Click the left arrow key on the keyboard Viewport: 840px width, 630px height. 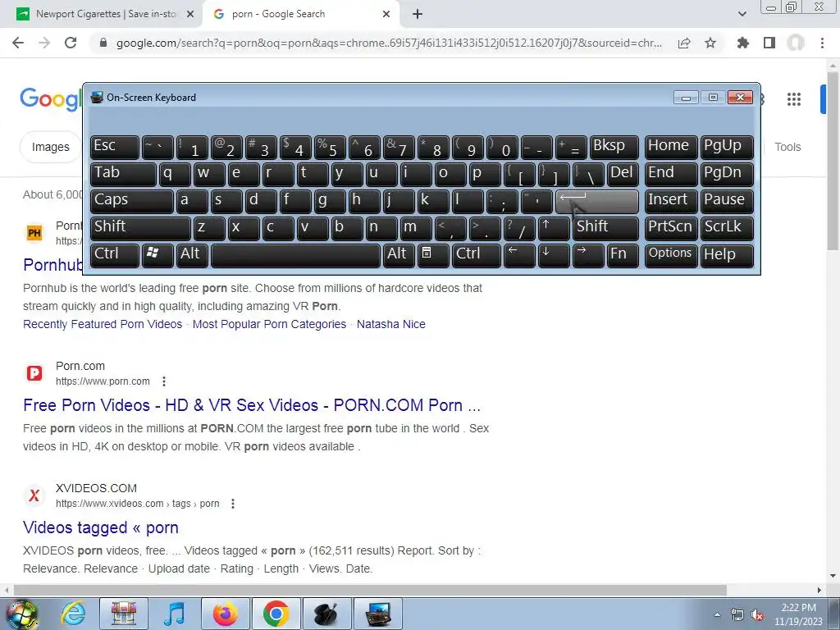pos(519,256)
